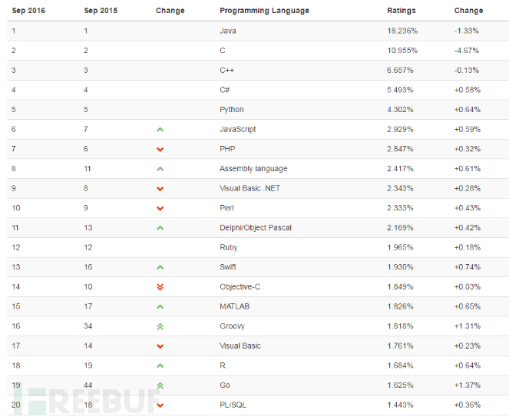The width and height of the screenshot is (509, 420).
Task: Click the red down arrow beside PL/SQL
Action: (160, 405)
